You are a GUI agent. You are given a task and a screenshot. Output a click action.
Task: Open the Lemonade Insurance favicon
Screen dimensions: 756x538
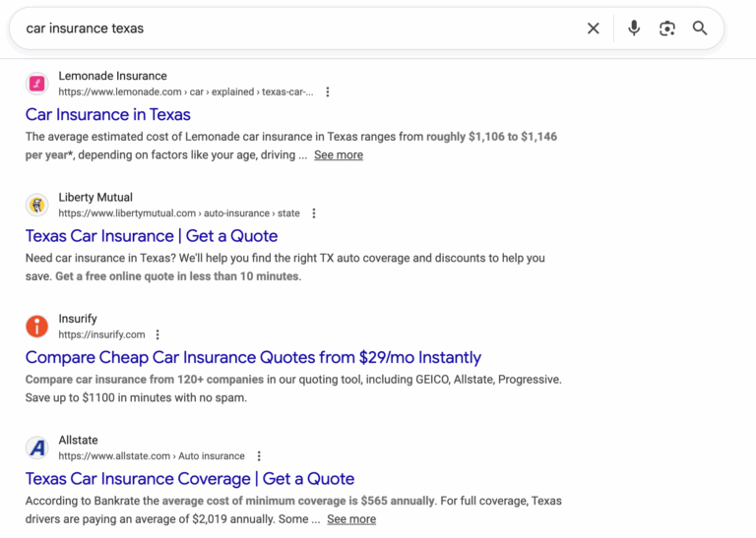(37, 84)
